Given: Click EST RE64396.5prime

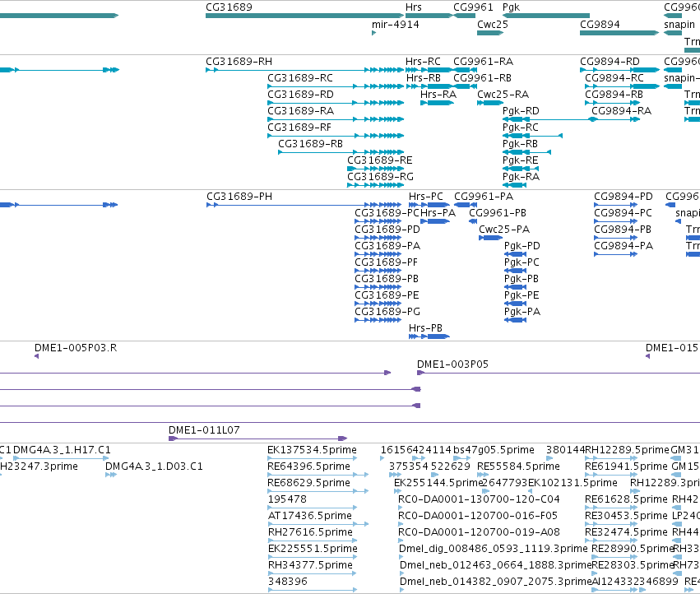Looking at the screenshot, I should pyautogui.click(x=309, y=466).
